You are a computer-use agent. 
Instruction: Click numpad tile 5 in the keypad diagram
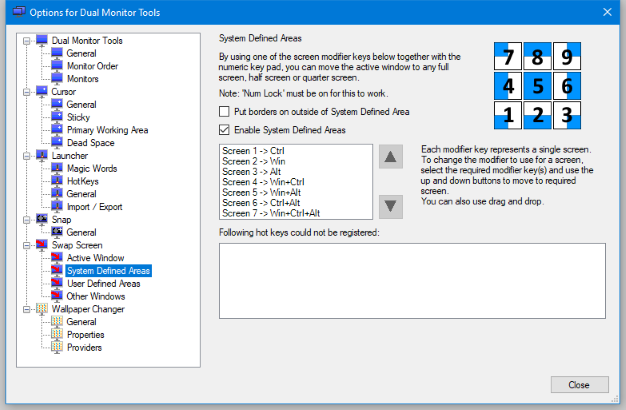537,86
